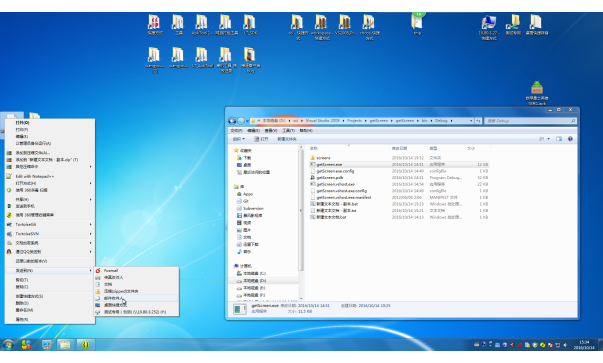This screenshot has width=603, height=363.
Task: Click the address bar refresh button
Action: click(478, 121)
